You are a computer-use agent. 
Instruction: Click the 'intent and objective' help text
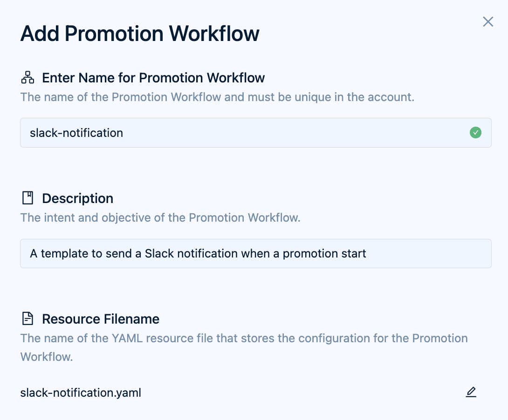pyautogui.click(x=160, y=217)
